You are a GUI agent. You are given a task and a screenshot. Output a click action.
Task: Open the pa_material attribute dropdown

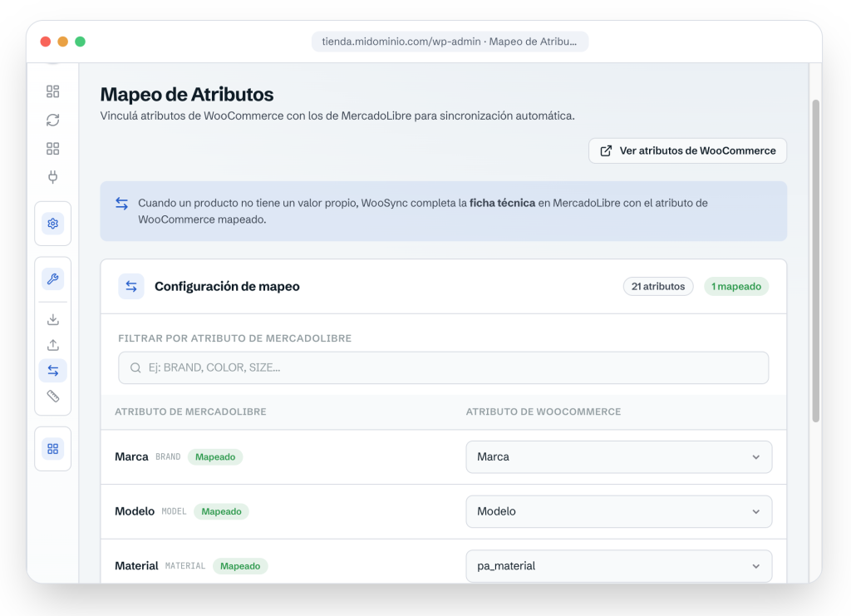pyautogui.click(x=618, y=566)
